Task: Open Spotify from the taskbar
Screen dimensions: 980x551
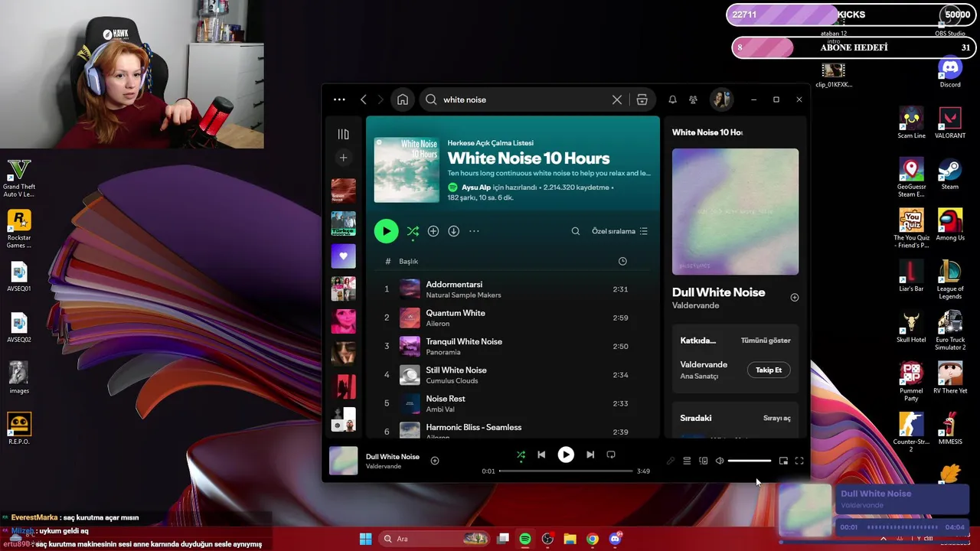Action: tap(525, 539)
